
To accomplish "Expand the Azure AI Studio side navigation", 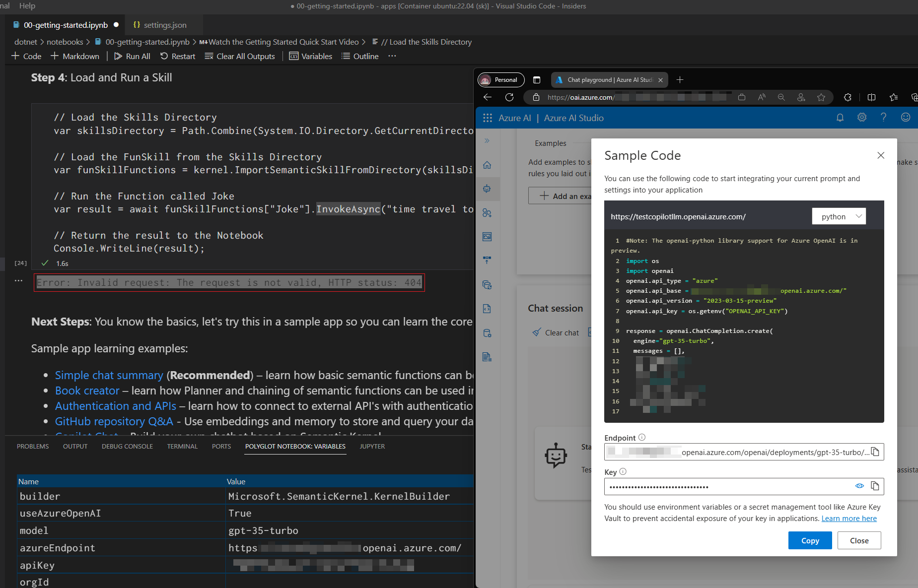I will pyautogui.click(x=487, y=141).
